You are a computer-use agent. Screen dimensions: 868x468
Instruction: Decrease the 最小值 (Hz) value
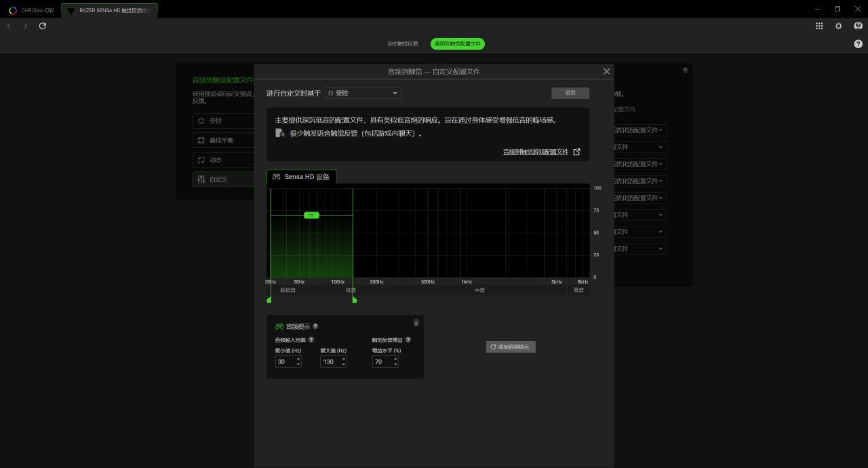(298, 365)
